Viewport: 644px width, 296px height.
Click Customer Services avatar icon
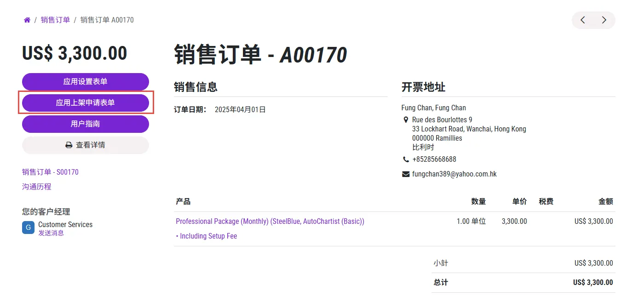click(x=29, y=228)
